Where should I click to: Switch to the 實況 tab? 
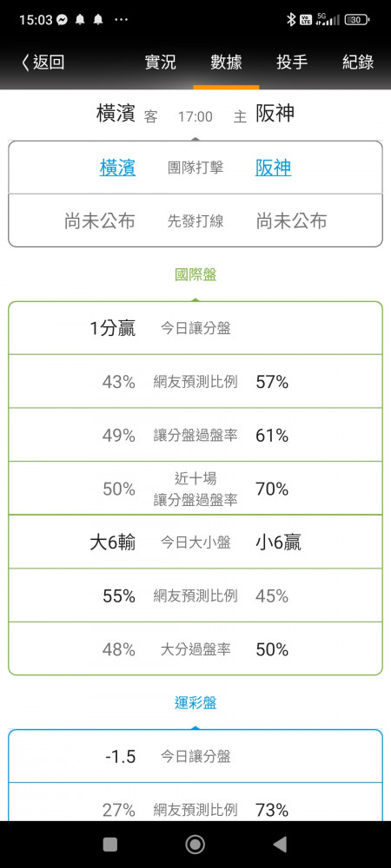pos(161,62)
